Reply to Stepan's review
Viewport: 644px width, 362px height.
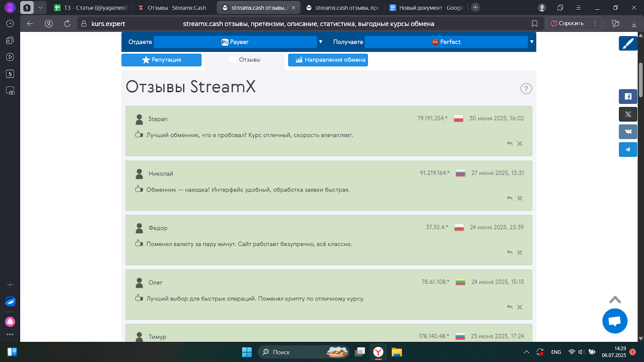point(510,144)
